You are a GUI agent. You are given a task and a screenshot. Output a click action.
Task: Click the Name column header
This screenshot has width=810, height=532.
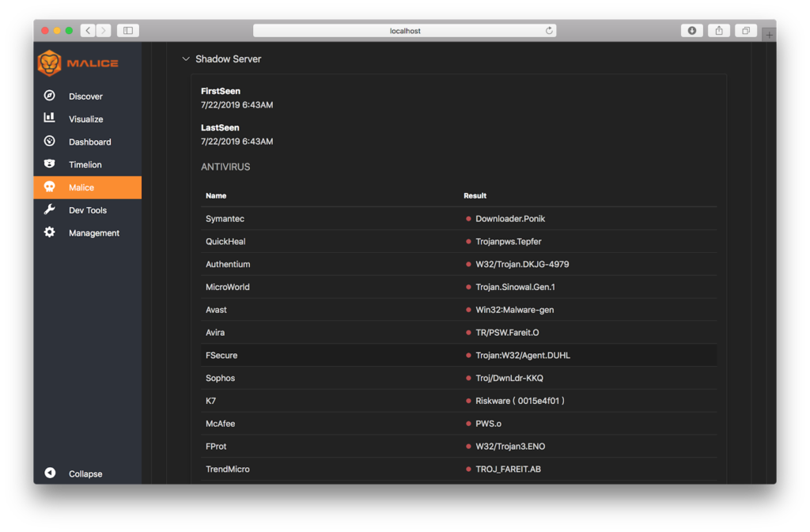click(216, 195)
